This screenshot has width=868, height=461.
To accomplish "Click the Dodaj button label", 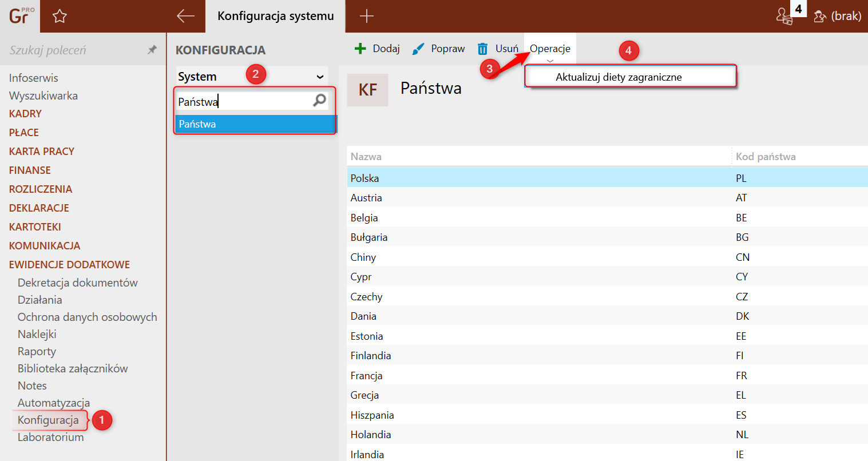I will (386, 49).
